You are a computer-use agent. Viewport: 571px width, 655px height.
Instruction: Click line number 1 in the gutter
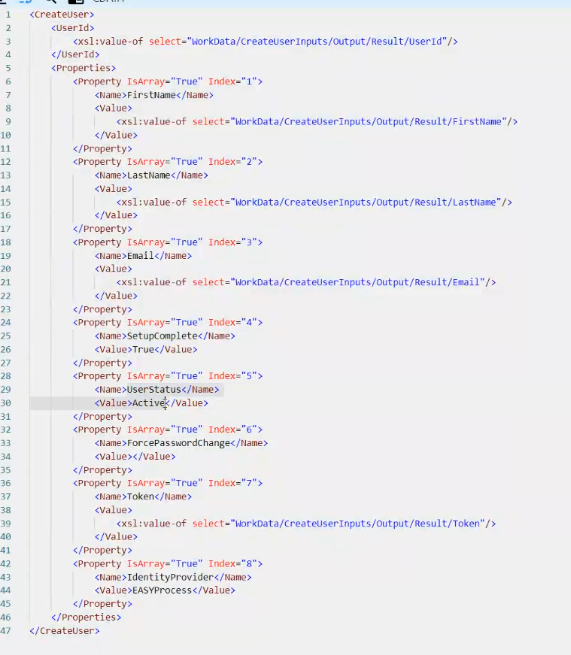[8, 15]
